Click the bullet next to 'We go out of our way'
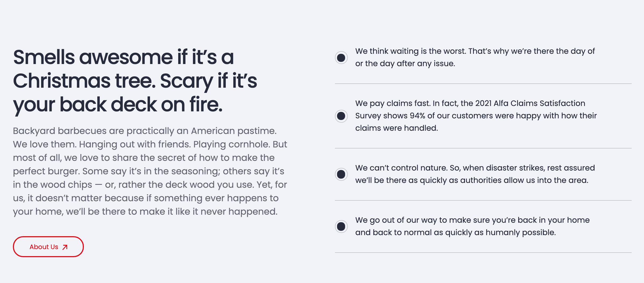Screen dimensions: 644x283 click(341, 226)
